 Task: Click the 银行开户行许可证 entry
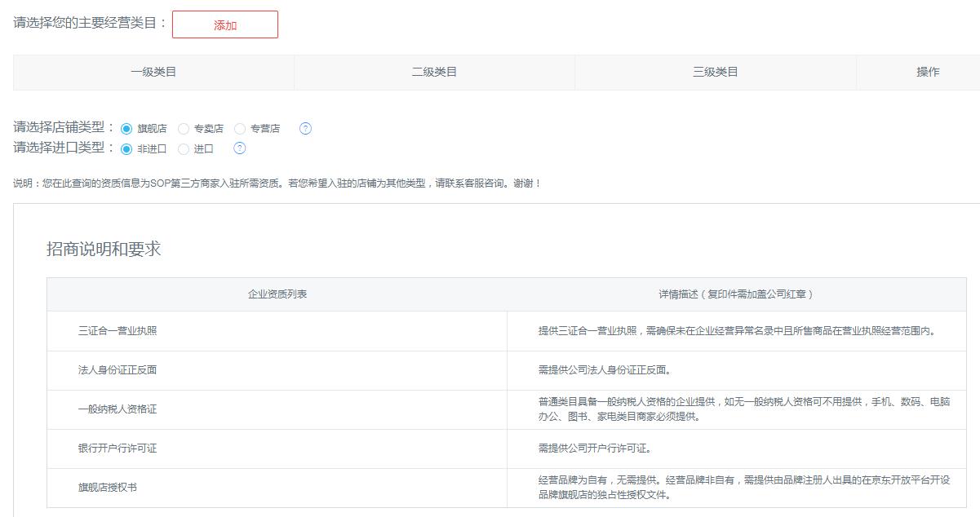coord(118,449)
